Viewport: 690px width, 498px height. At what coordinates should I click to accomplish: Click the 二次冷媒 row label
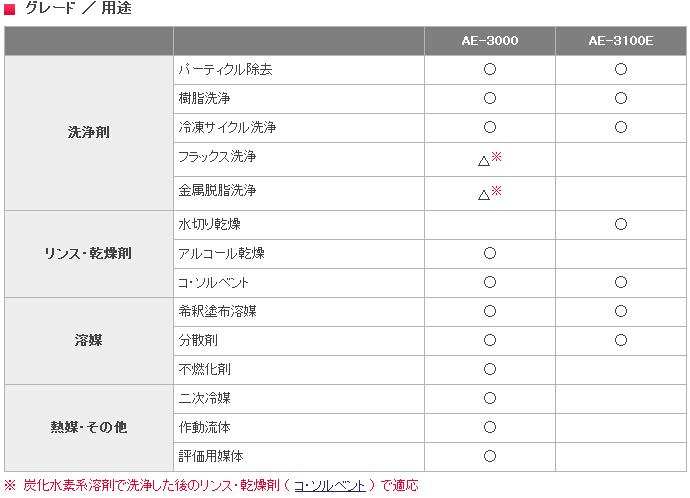click(204, 398)
